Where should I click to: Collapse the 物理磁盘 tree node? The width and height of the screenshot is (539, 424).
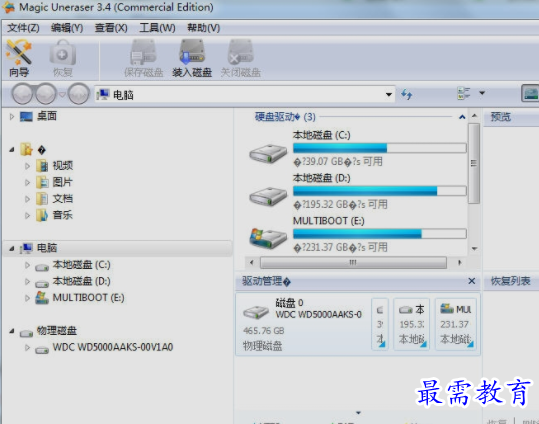(x=12, y=331)
